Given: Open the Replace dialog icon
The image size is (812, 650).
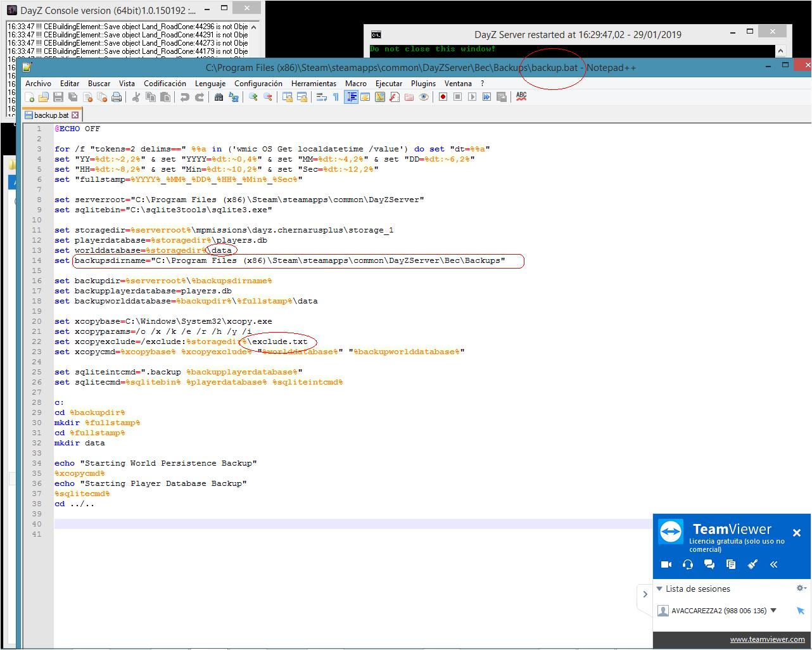Looking at the screenshot, I should tap(234, 97).
